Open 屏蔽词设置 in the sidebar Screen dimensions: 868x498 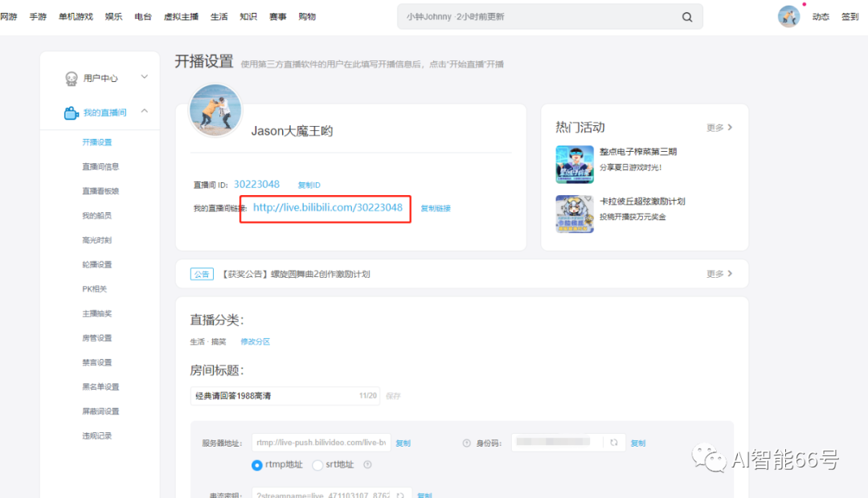(100, 411)
